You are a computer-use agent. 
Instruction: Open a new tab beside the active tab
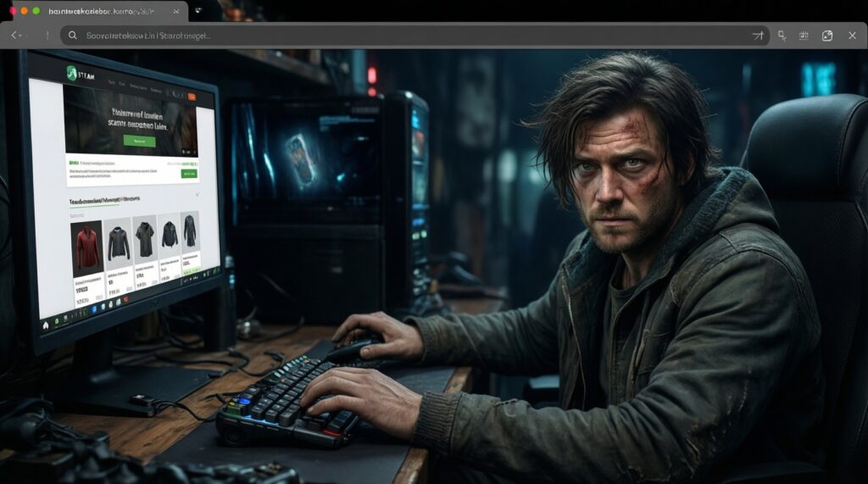198,10
